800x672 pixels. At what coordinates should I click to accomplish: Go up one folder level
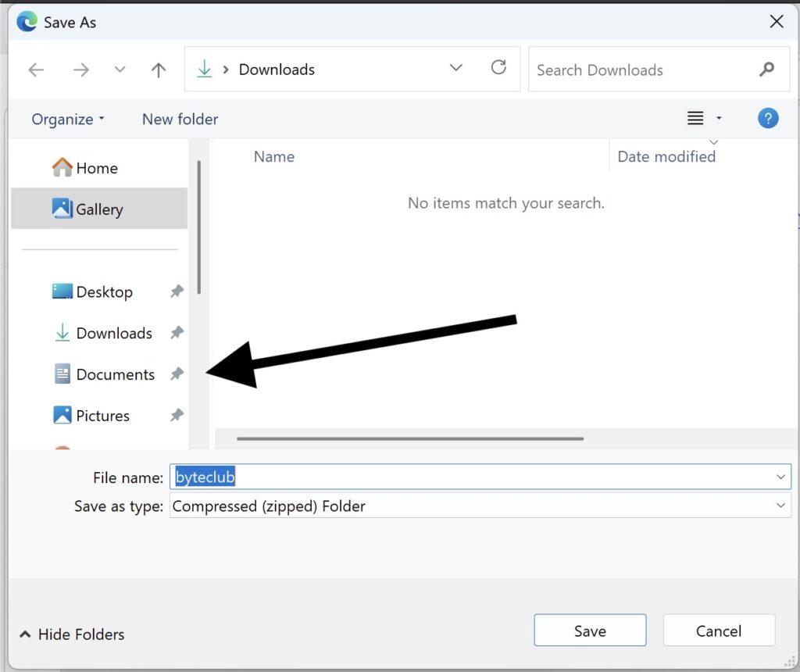(x=159, y=70)
